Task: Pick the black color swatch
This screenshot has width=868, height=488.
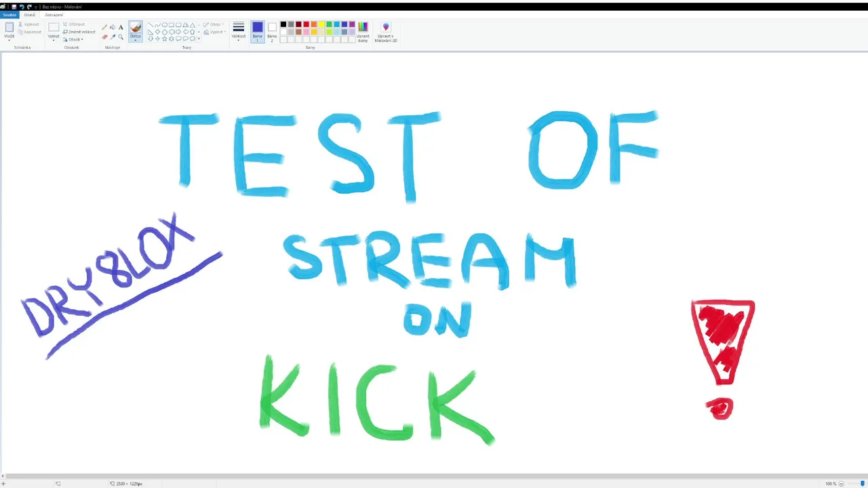Action: tap(283, 24)
